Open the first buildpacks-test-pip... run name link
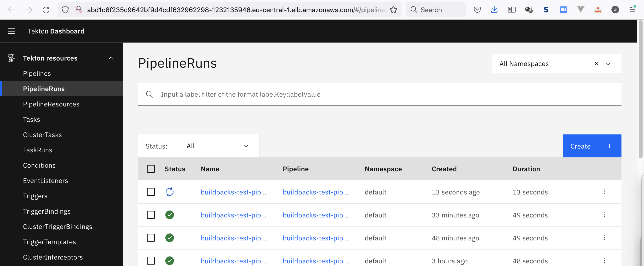 tap(233, 192)
